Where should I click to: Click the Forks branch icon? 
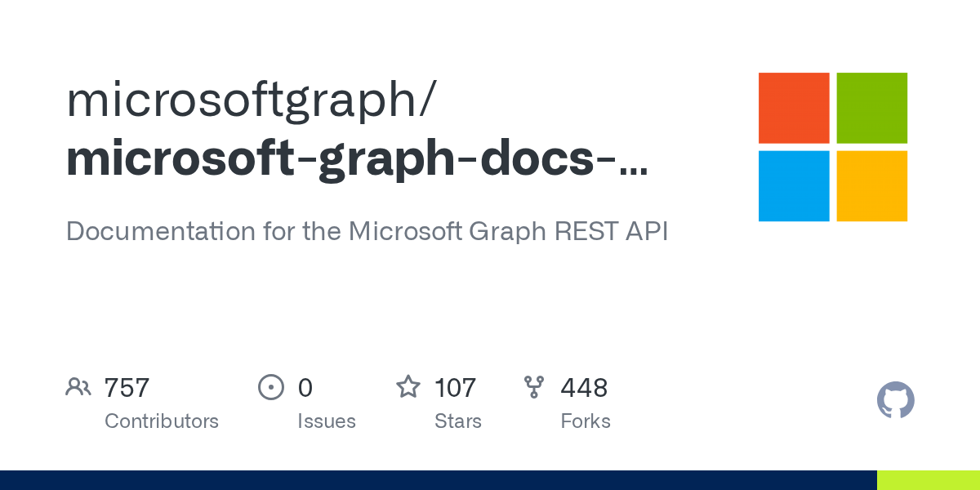pos(534,387)
